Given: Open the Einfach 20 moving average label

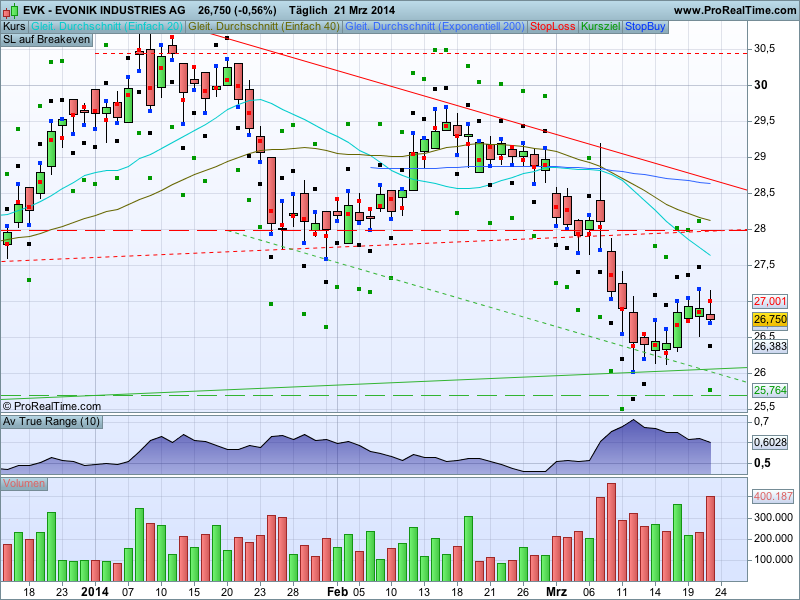Looking at the screenshot, I should [107, 27].
